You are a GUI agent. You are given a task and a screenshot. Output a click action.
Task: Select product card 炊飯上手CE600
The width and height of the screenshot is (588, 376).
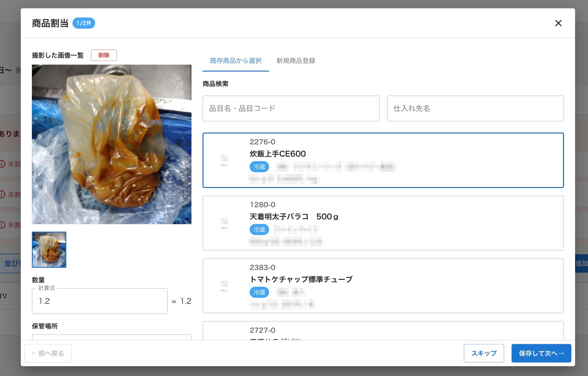click(x=383, y=160)
